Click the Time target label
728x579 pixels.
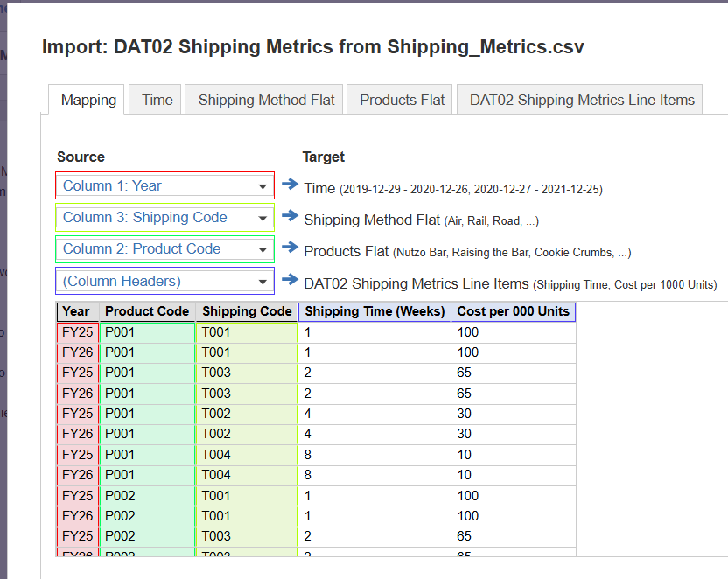[x=319, y=188]
